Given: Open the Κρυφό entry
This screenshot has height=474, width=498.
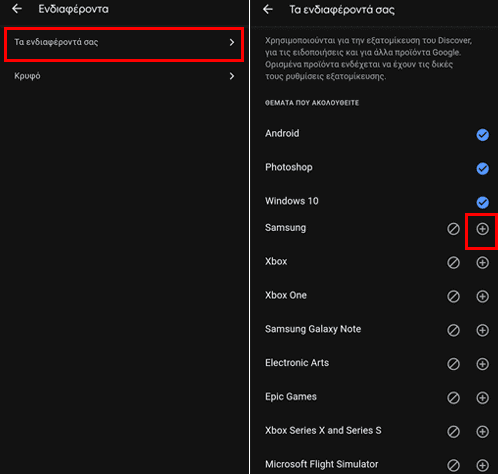Looking at the screenshot, I should (124, 76).
